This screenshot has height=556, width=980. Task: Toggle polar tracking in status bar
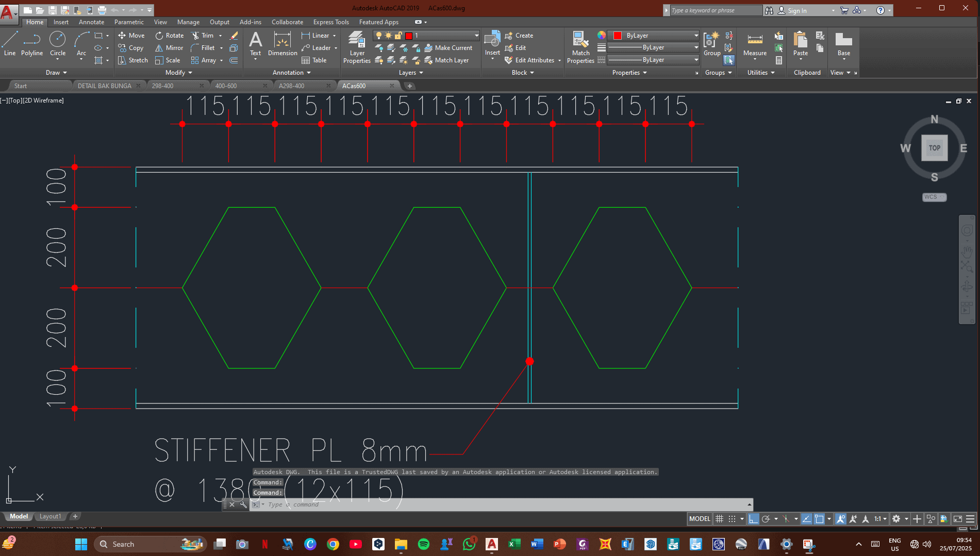pos(766,519)
